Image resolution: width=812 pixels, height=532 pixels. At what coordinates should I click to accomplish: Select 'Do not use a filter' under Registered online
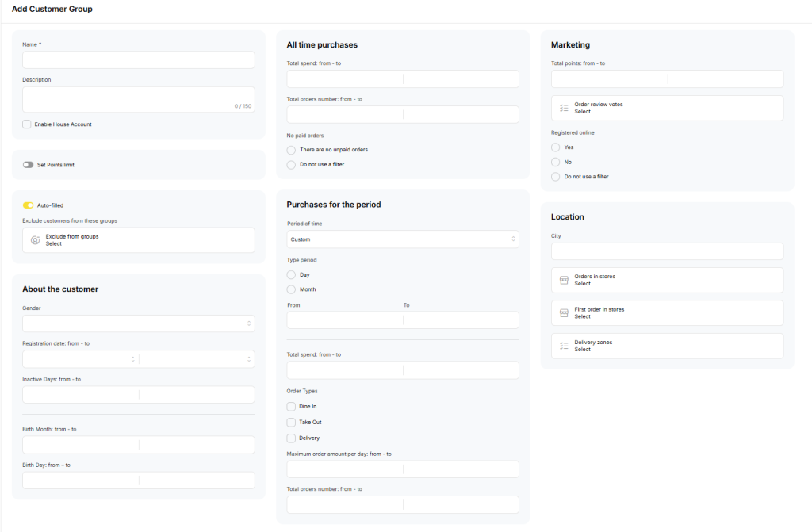coord(556,177)
